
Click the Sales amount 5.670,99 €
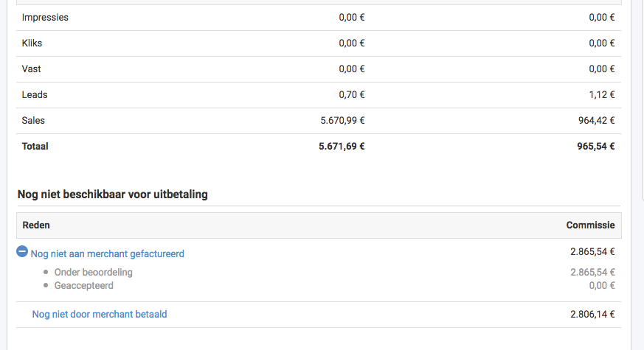tap(342, 121)
